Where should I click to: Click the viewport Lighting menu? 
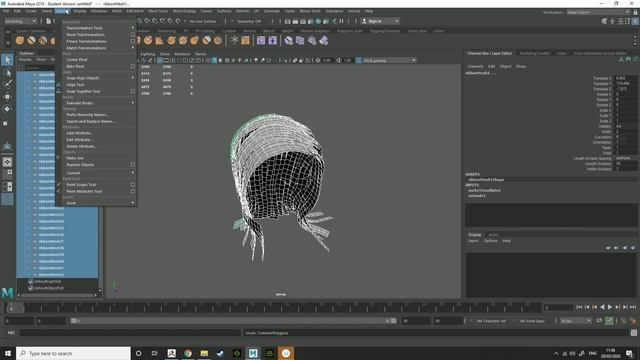tap(148, 54)
